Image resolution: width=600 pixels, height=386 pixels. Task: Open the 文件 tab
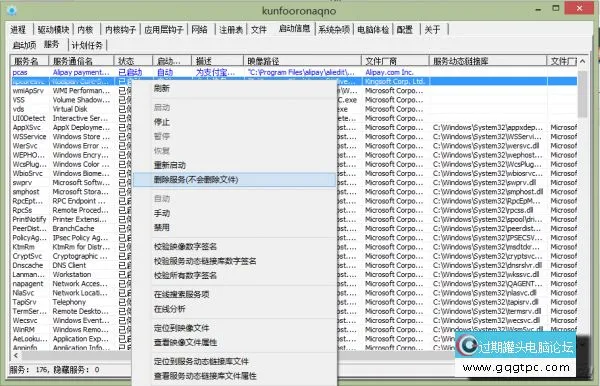click(259, 29)
